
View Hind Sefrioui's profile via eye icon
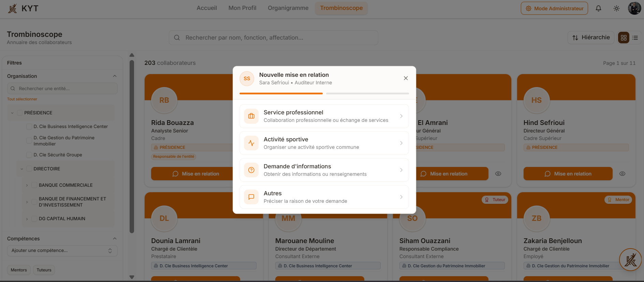622,174
